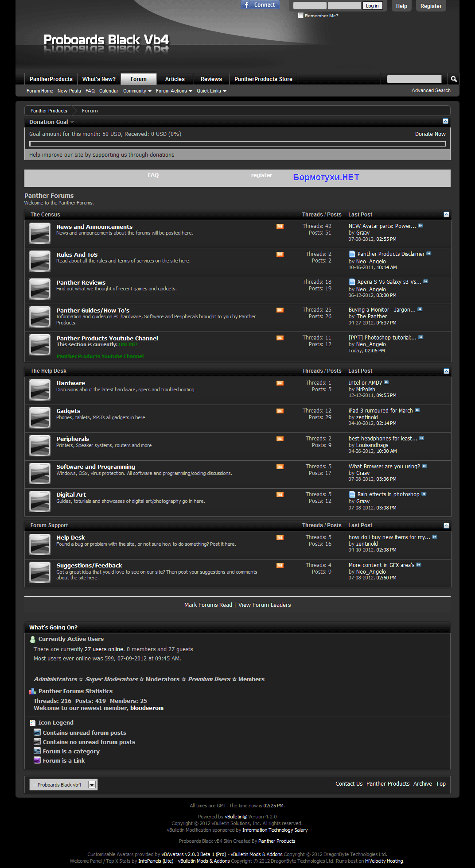This screenshot has height=868, width=475.
Task: Open RSS feed for Peripherals forum
Action: pos(280,439)
